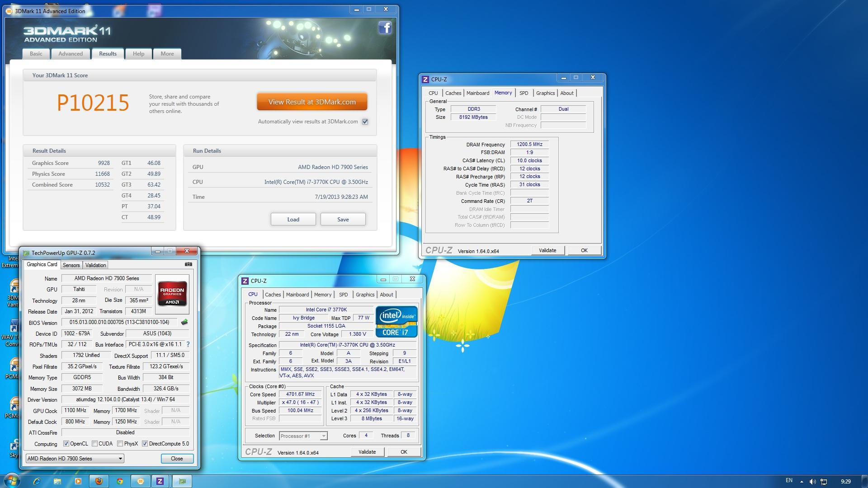868x488 pixels.
Task: Click the GPU-Z BIOS save chip icon
Action: click(x=184, y=322)
